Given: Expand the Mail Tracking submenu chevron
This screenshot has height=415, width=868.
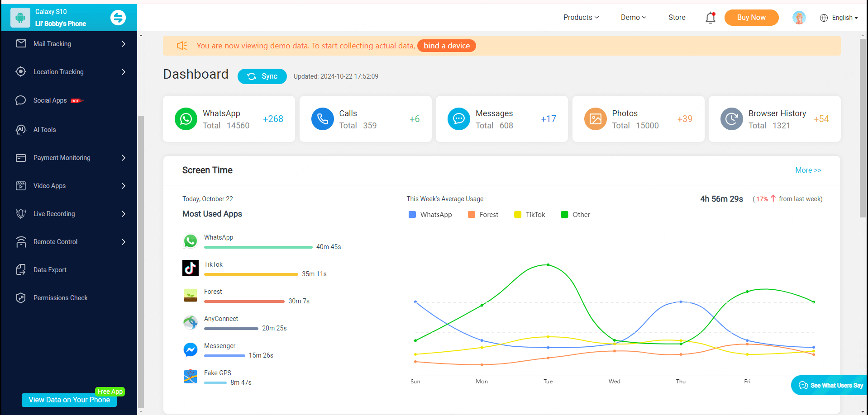Looking at the screenshot, I should pyautogui.click(x=124, y=44).
